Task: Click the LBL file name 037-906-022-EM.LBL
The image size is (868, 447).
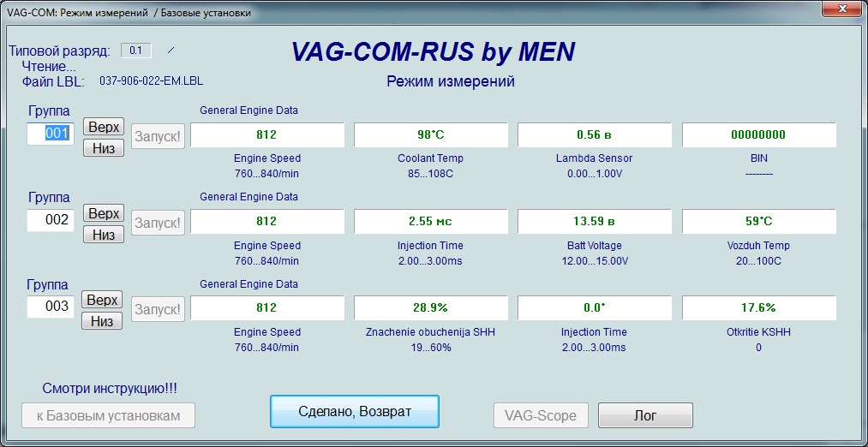Action: [x=151, y=80]
